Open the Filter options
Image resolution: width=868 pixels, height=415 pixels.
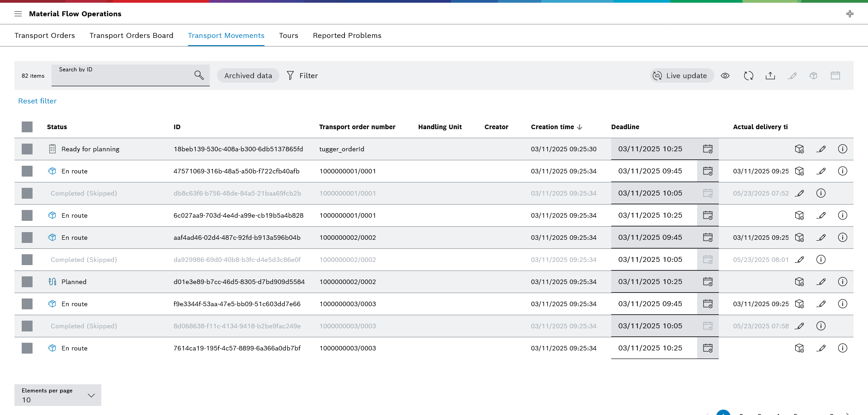point(302,76)
